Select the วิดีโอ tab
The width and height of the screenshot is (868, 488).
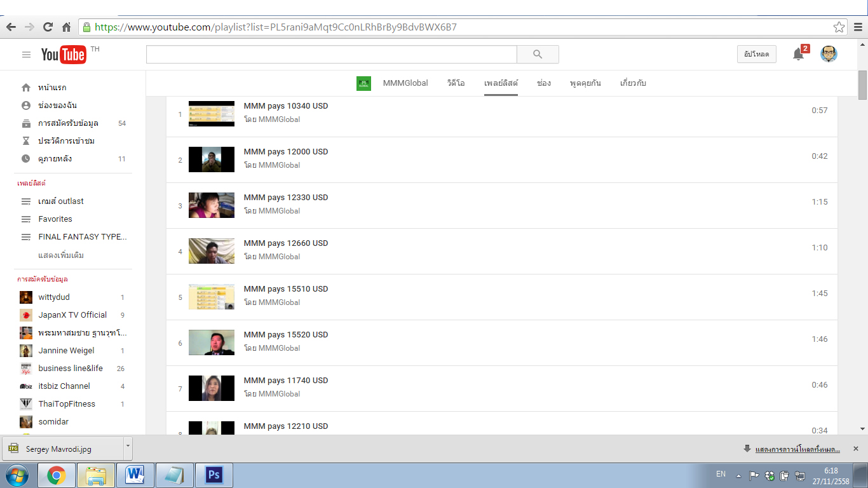click(456, 83)
